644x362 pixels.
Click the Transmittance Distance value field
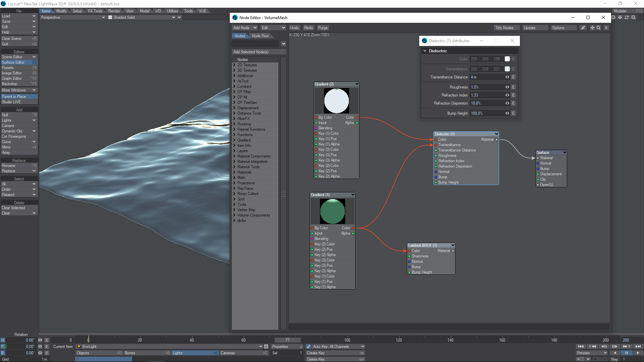point(487,77)
